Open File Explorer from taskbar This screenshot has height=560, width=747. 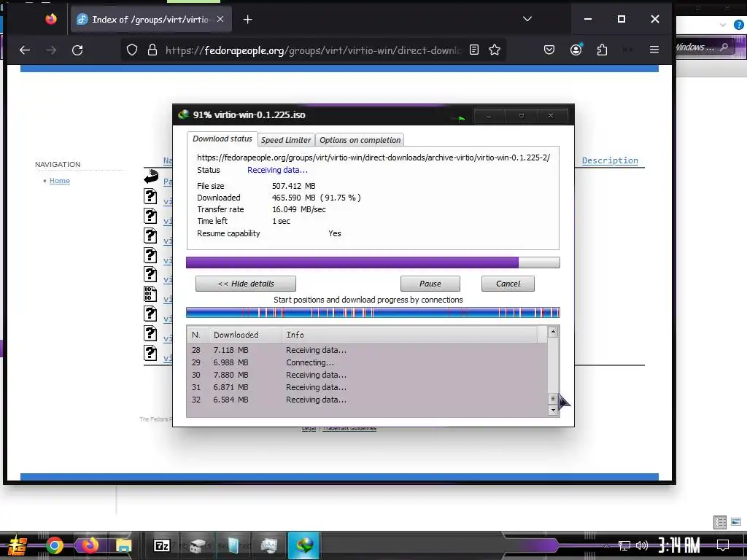point(123,545)
